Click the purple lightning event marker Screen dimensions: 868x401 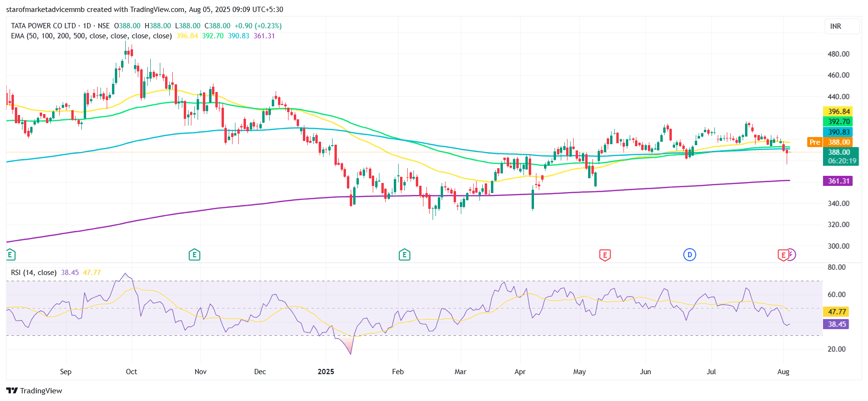coord(791,254)
